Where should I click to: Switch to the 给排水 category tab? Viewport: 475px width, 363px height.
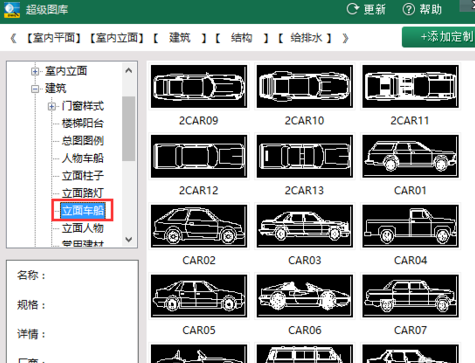pos(306,38)
